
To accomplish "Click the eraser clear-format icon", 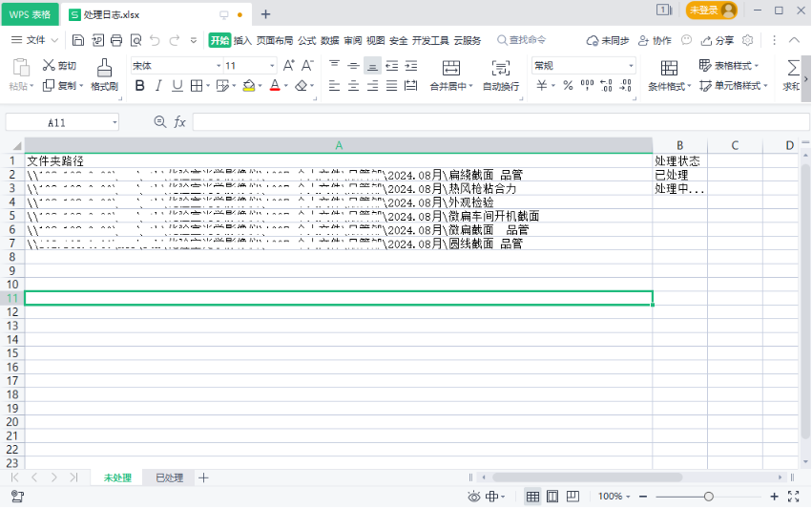I will click(x=301, y=86).
